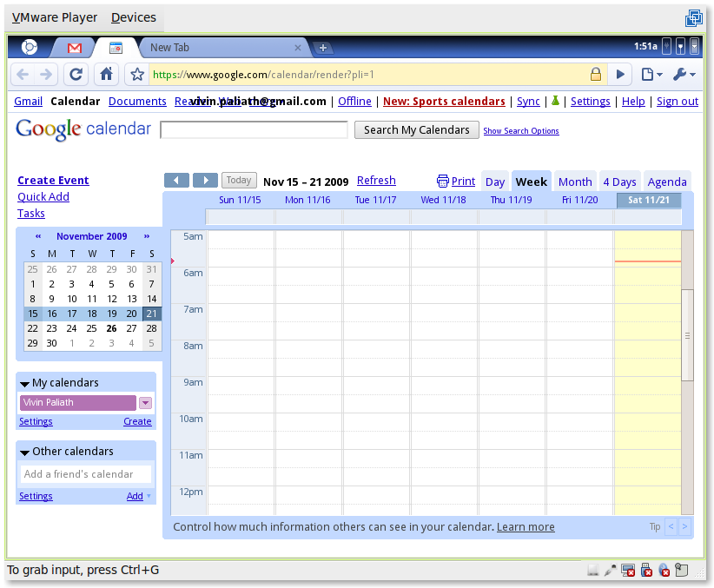Switch to the Month view tab
714x588 pixels.
pos(575,182)
